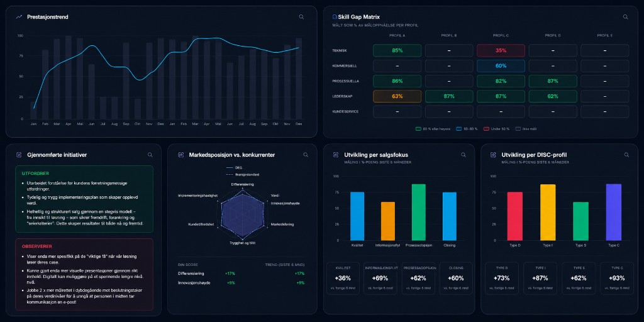
Task: Click the Markedsføring radar axis label
Action: point(282,225)
